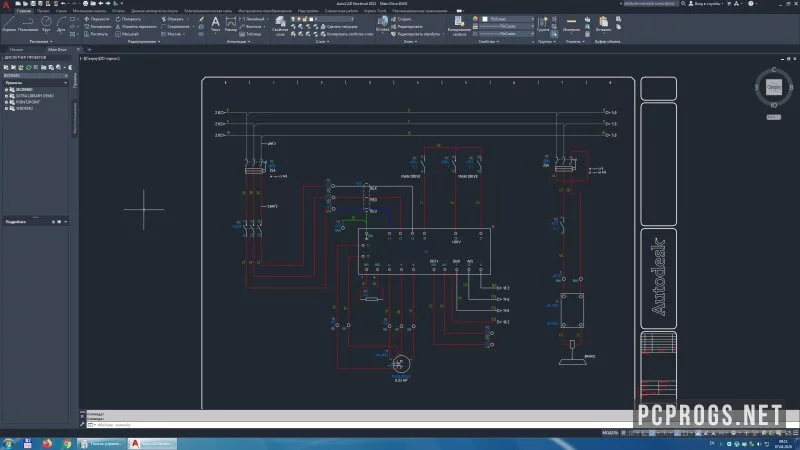Open the AutoCAD application menu logo
800x450 pixels.
tap(6, 4)
